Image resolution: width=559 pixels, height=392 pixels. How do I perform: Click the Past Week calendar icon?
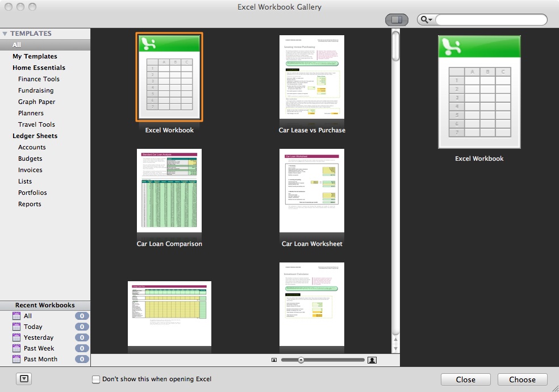16,348
